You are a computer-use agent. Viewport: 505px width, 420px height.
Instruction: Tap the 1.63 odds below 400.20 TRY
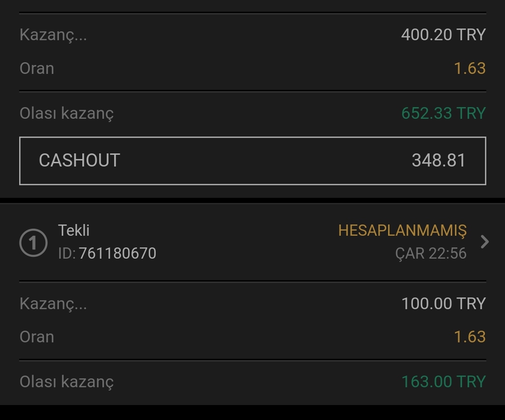469,69
